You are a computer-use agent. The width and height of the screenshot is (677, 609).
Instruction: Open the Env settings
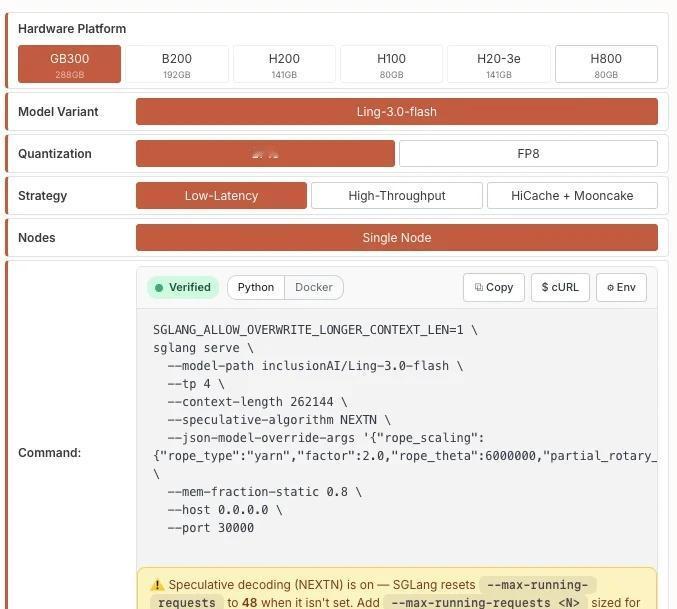[621, 287]
